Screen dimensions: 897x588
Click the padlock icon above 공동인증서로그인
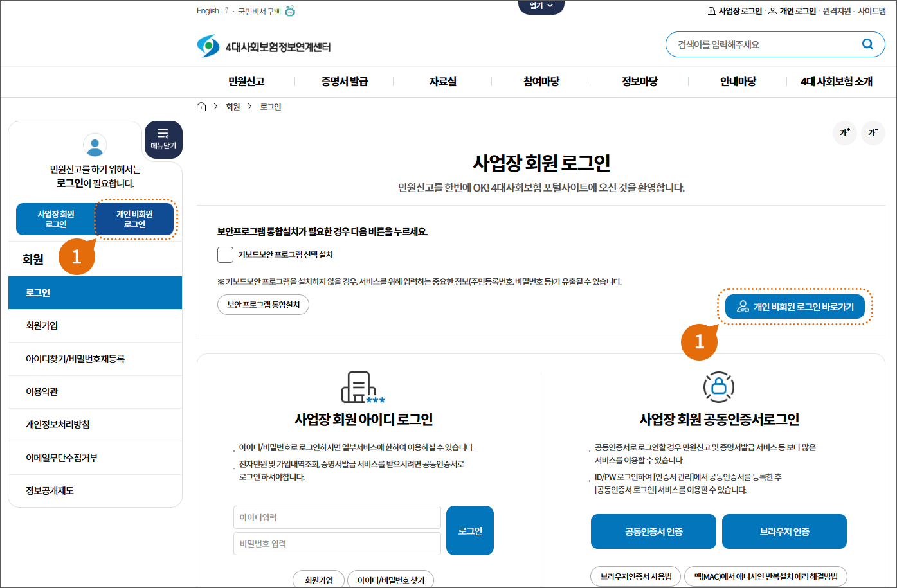(x=719, y=387)
